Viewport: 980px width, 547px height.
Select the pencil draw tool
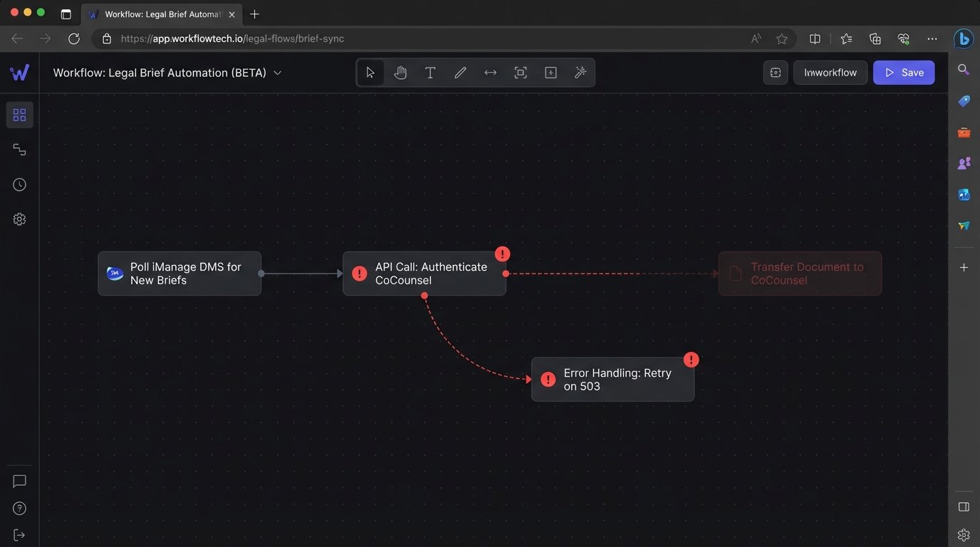click(x=460, y=73)
